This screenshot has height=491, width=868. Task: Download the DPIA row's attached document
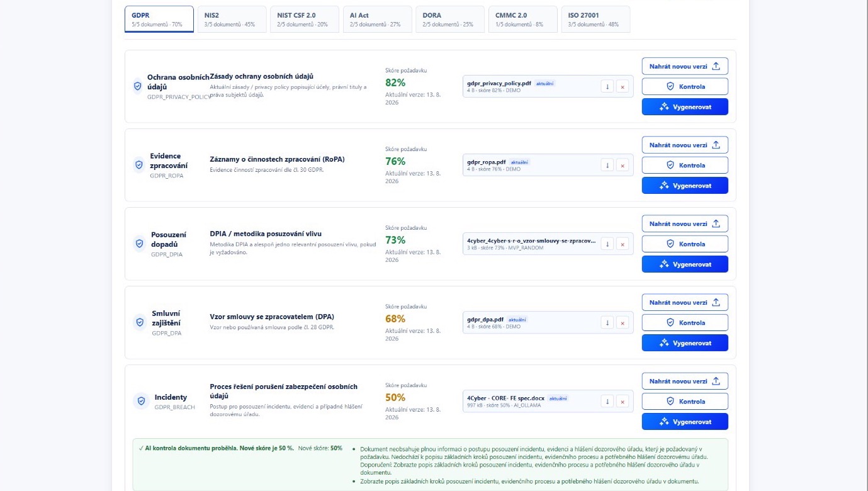(607, 244)
